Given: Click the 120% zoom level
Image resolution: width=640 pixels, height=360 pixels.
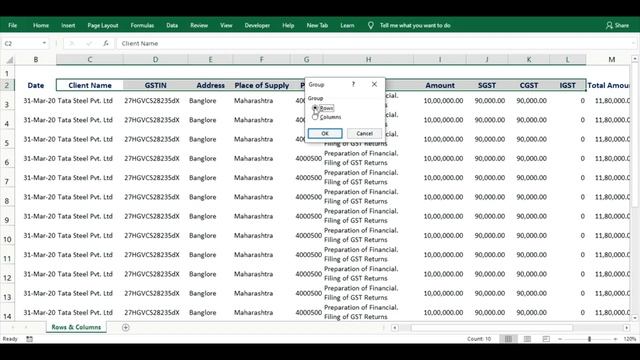Looking at the screenshot, I should 629,339.
